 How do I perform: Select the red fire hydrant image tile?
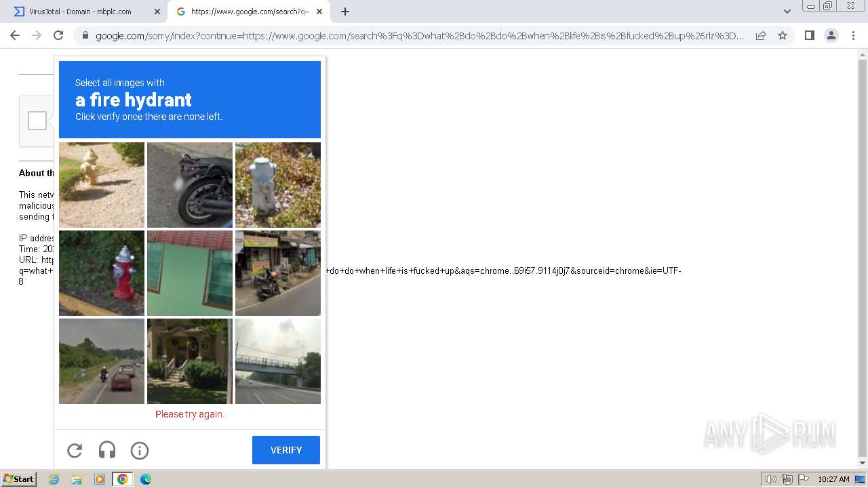[102, 273]
